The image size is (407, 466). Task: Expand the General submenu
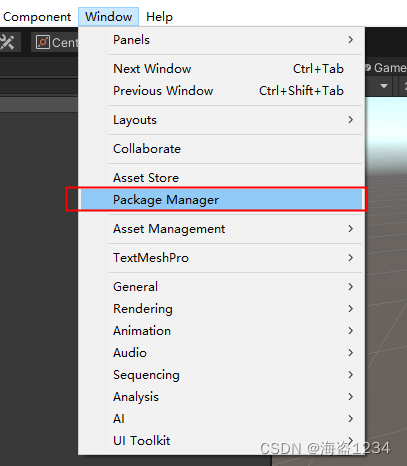click(x=221, y=287)
